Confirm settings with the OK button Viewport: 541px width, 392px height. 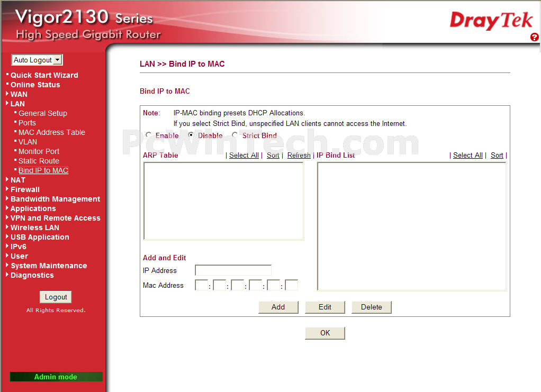pyautogui.click(x=324, y=333)
